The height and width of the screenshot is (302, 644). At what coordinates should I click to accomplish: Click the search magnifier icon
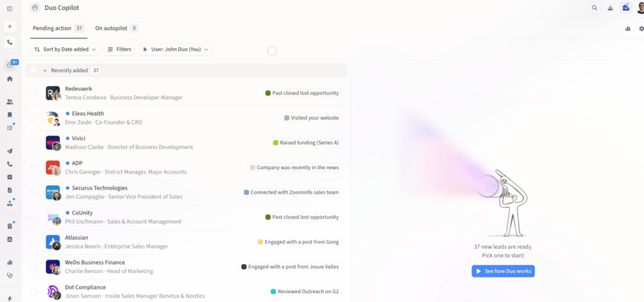(594, 8)
